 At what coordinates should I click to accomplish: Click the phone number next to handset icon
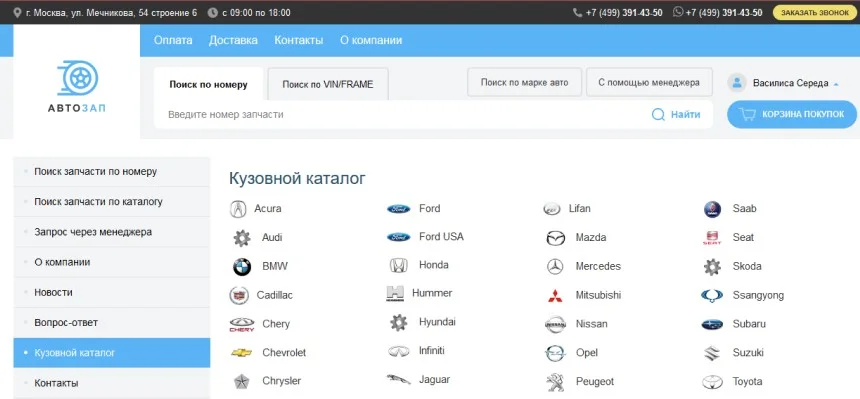click(624, 13)
